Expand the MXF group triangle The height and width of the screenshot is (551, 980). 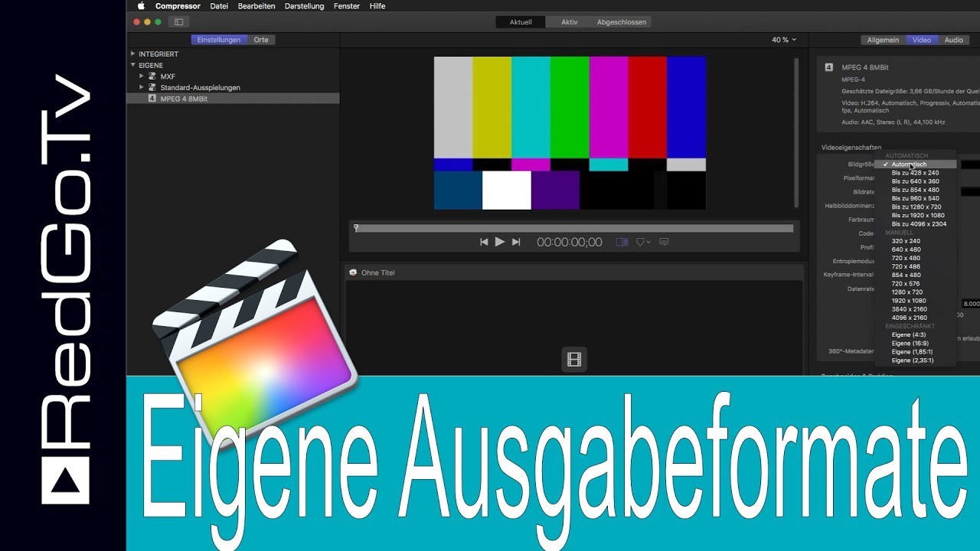tap(142, 77)
